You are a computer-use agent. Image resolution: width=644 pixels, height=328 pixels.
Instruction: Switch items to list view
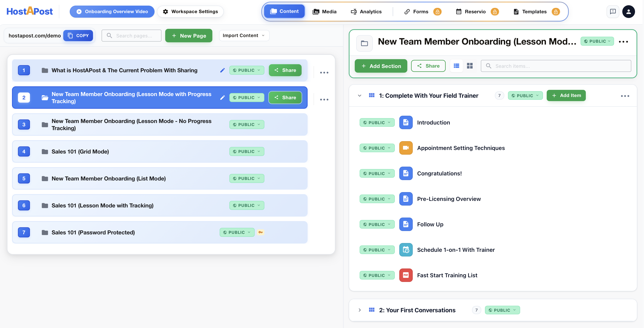click(x=457, y=66)
